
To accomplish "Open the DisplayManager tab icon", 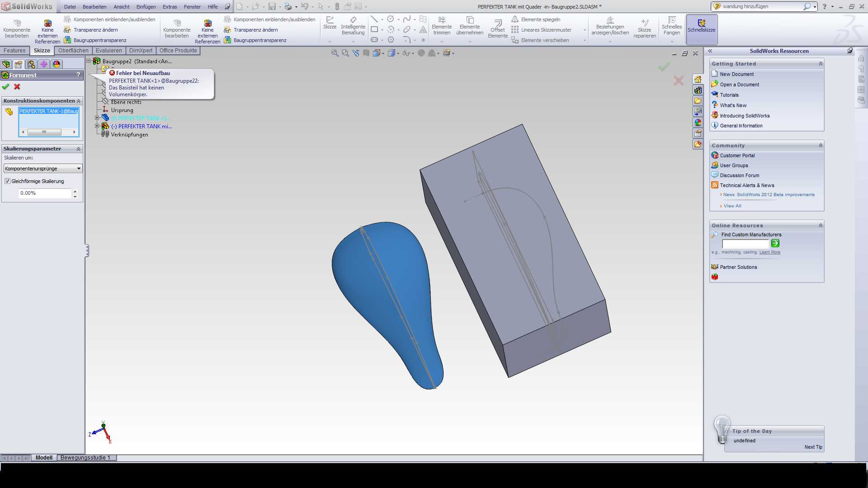I will tap(57, 64).
